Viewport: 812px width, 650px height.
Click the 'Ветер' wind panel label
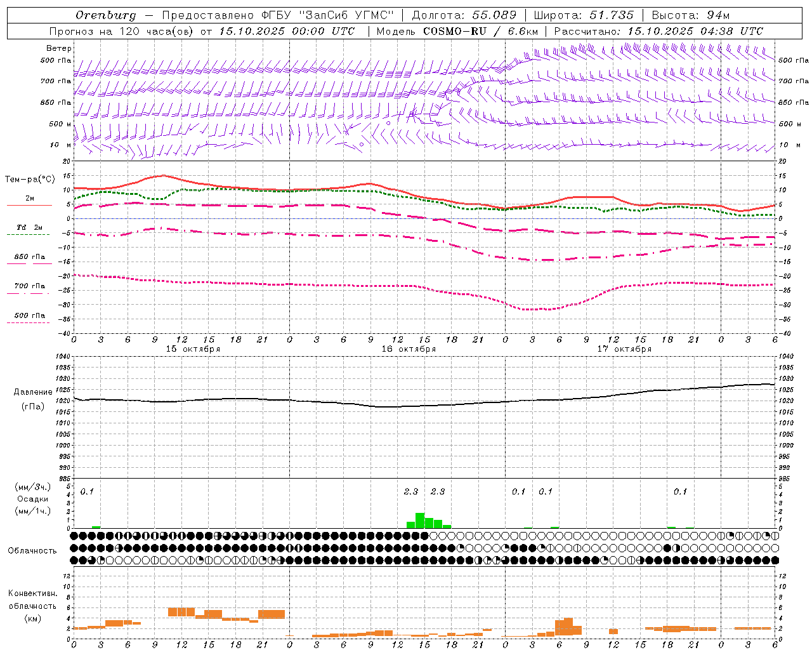pos(59,48)
